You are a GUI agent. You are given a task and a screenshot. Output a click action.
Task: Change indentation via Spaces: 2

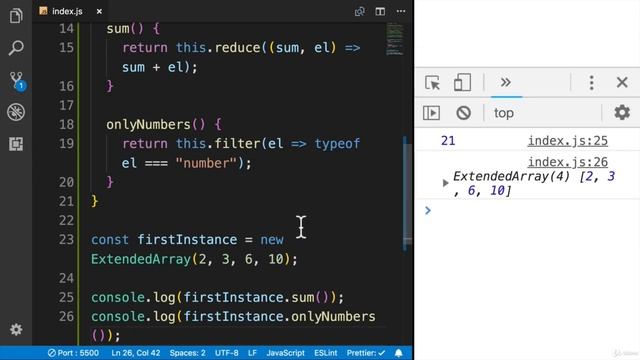[x=187, y=353]
